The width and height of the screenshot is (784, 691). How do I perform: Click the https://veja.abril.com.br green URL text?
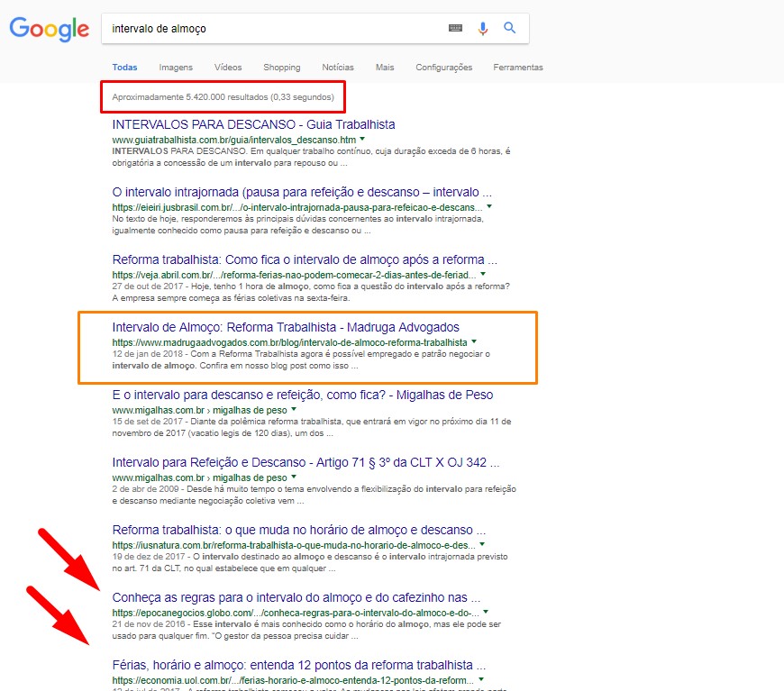point(294,275)
